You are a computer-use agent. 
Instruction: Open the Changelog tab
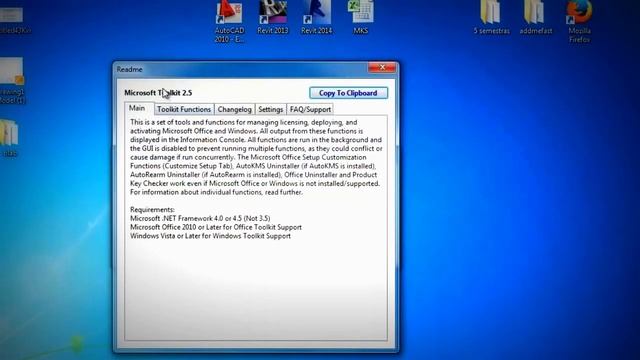[234, 109]
